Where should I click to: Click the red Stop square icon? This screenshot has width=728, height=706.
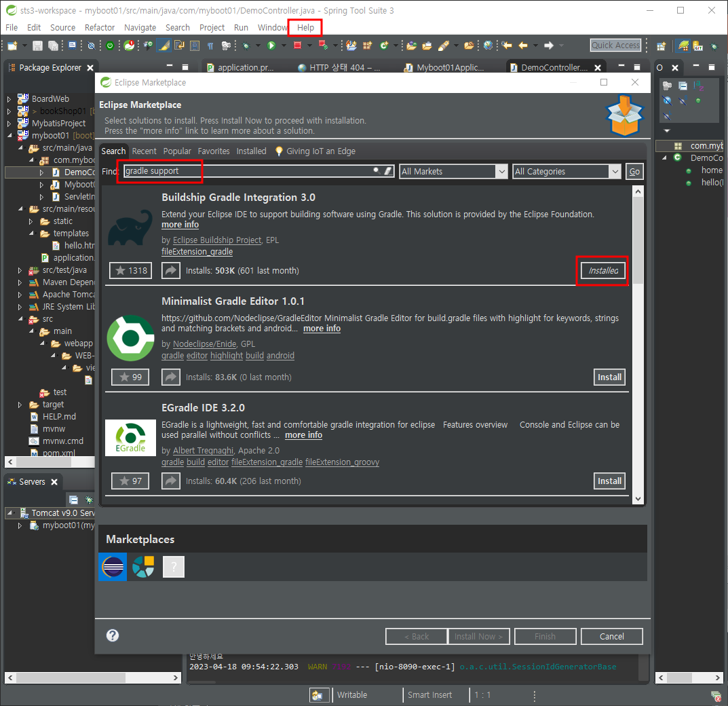point(298,45)
